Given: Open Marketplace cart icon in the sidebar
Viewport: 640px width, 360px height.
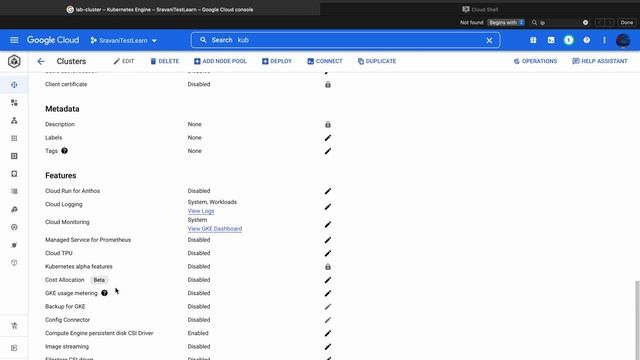Looking at the screenshot, I should pyautogui.click(x=14, y=326).
